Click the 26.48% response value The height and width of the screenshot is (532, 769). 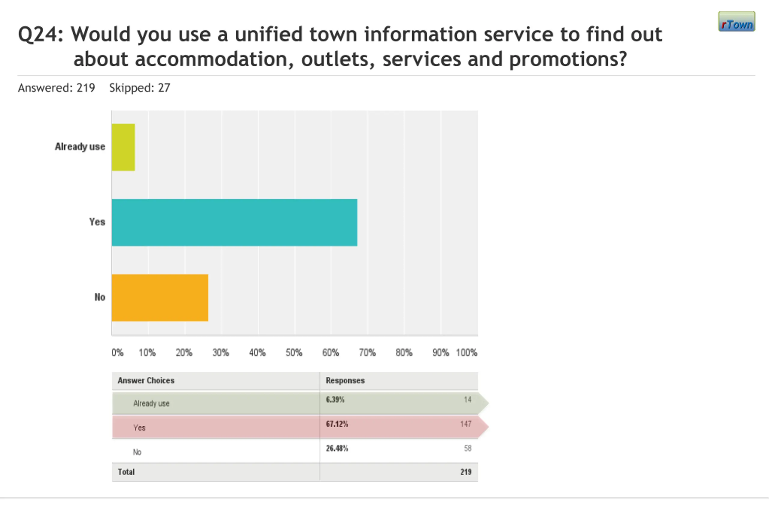337,448
